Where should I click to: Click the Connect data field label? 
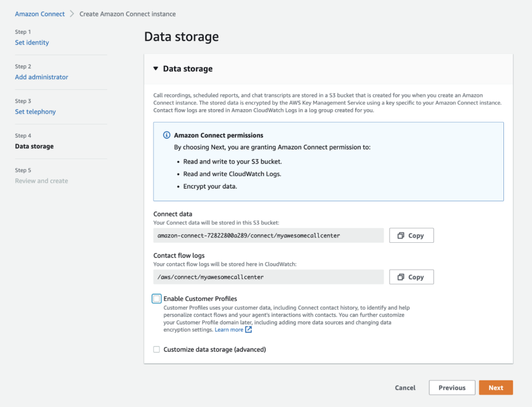[x=172, y=214]
